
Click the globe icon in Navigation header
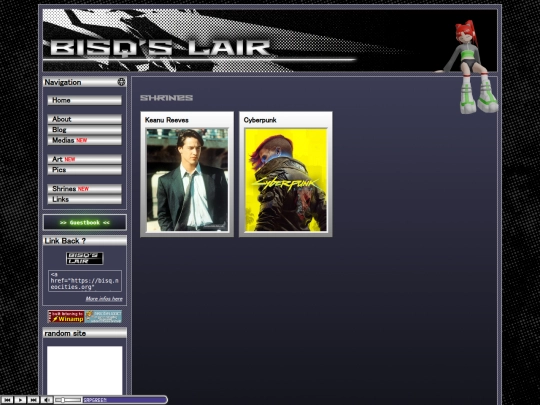pos(121,82)
